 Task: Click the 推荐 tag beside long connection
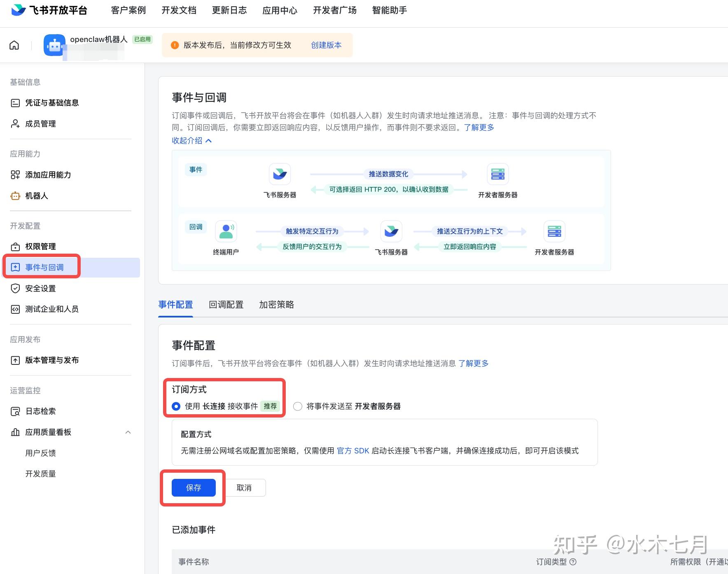point(270,406)
